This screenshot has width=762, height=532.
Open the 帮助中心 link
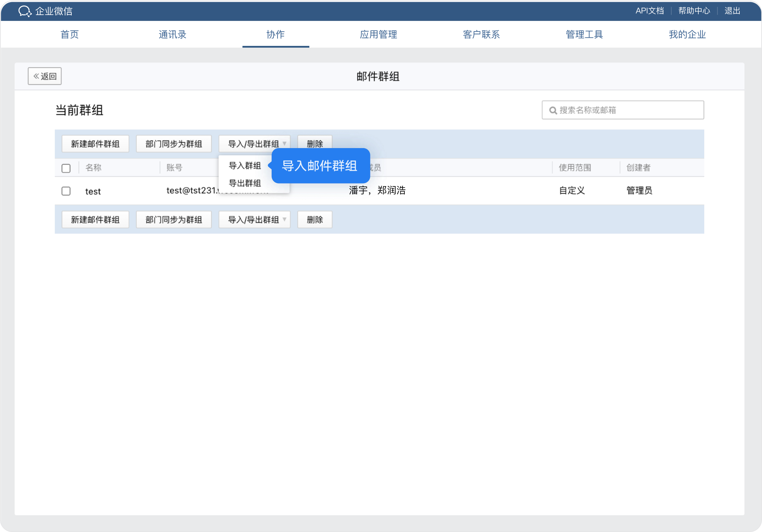click(694, 11)
